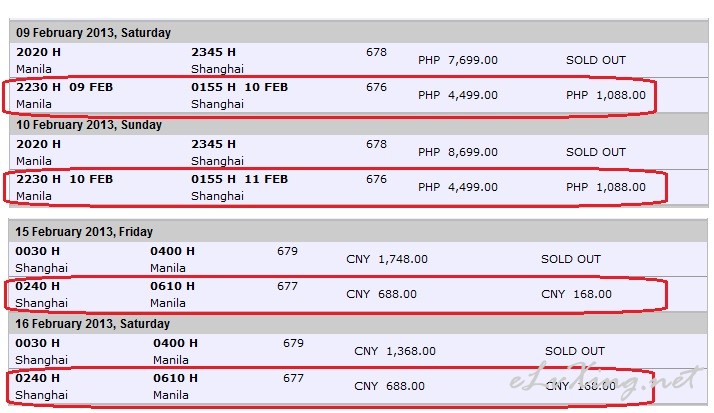Click the 09 February 2013, Saturday header

pos(93,33)
